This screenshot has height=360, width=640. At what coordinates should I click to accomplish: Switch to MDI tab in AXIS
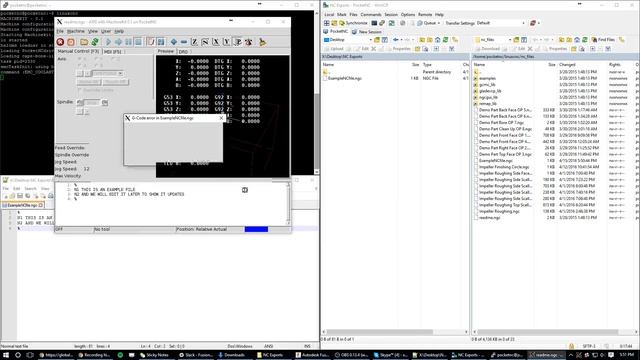click(x=113, y=52)
